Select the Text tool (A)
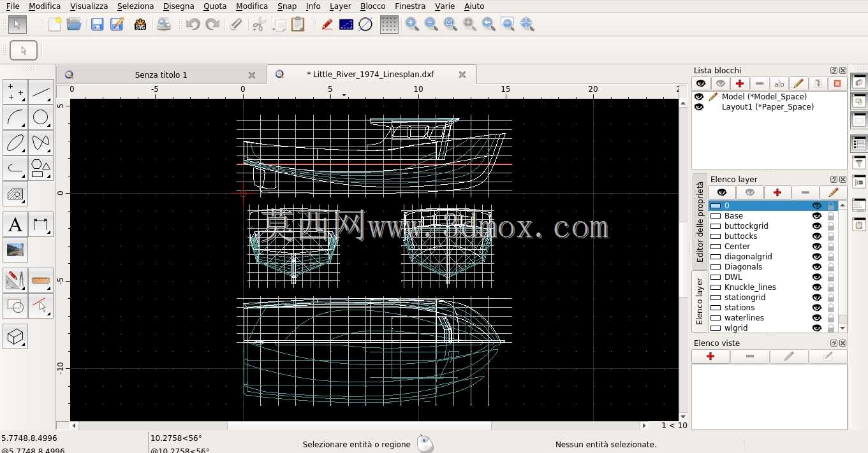Screen dimensions: 868x453 (15, 224)
